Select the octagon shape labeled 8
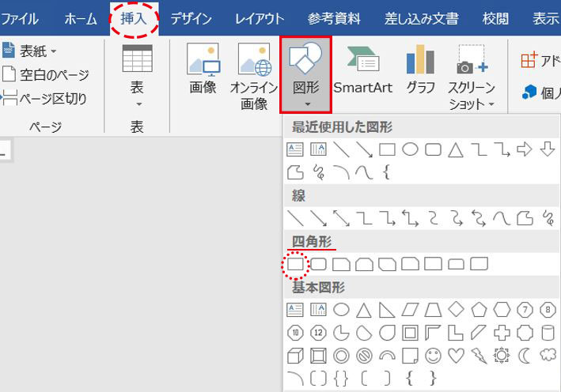The image size is (561, 392). click(548, 310)
